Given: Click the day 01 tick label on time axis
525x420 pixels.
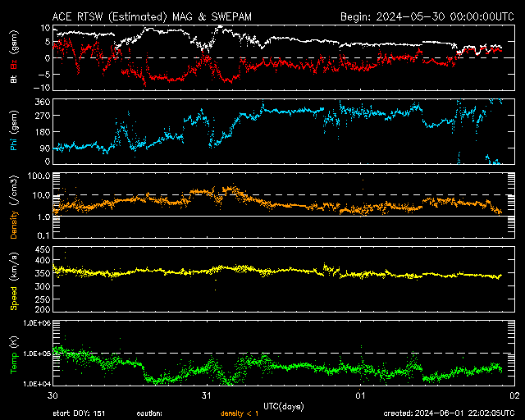Looking at the screenshot, I should pyautogui.click(x=360, y=395).
